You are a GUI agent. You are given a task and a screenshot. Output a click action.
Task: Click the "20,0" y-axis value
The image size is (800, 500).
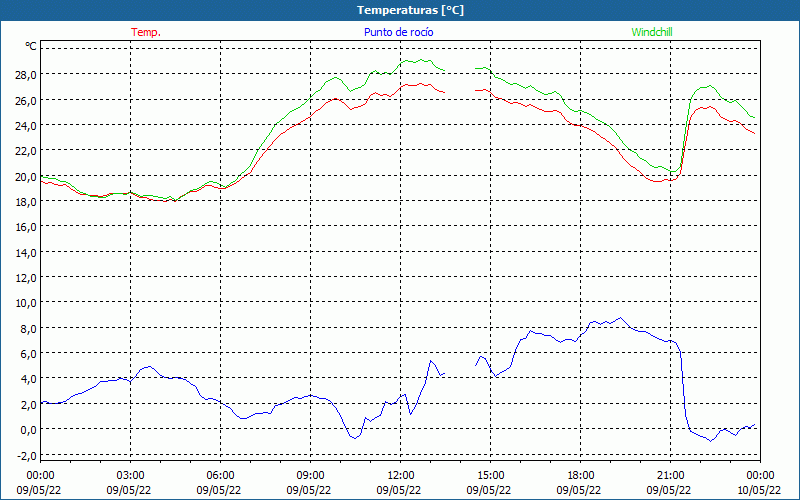26,177
